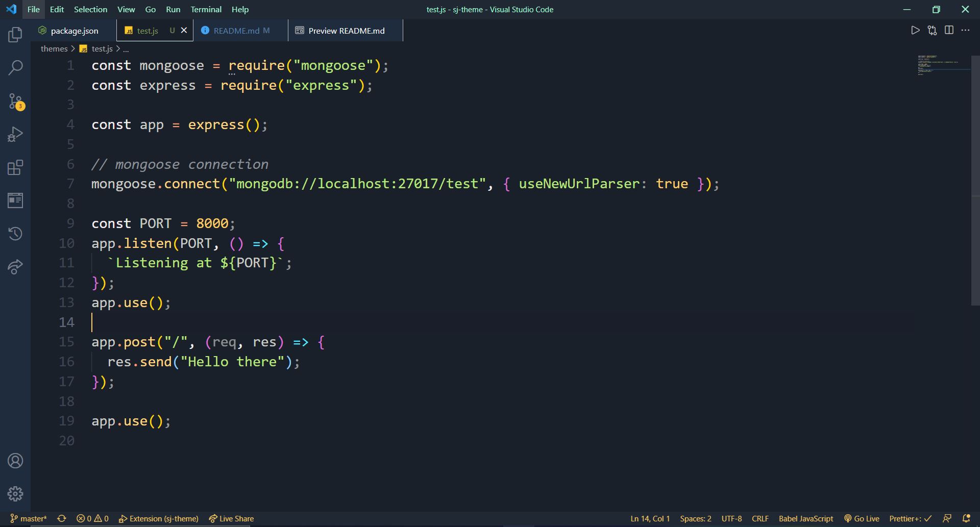Start Go Live server
The image size is (980, 527).
point(862,518)
